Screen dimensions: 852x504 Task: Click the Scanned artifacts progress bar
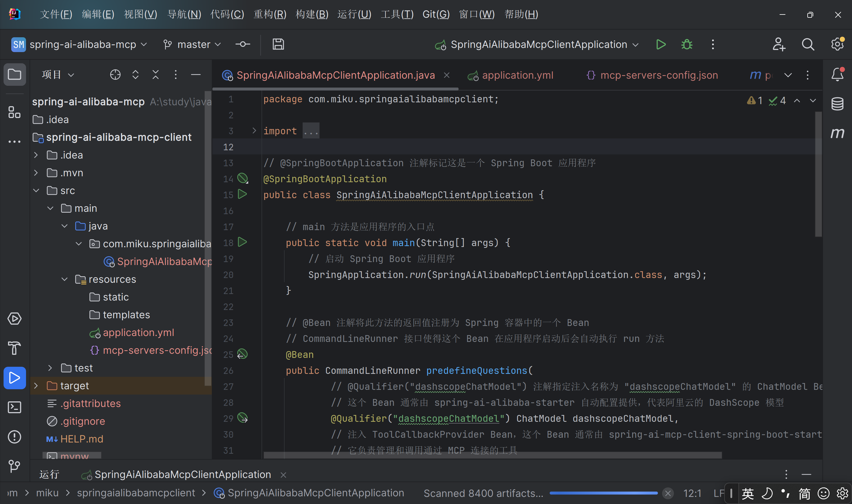(x=603, y=493)
